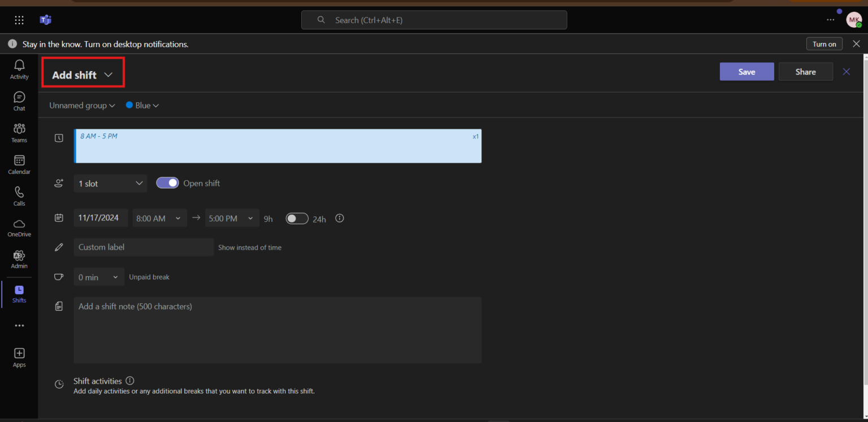This screenshot has height=422, width=868.
Task: Open the Blue color picker
Action: click(142, 106)
